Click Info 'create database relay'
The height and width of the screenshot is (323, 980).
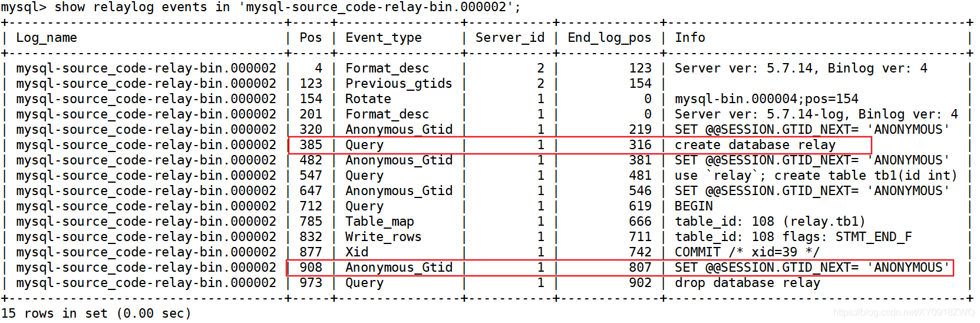click(755, 145)
